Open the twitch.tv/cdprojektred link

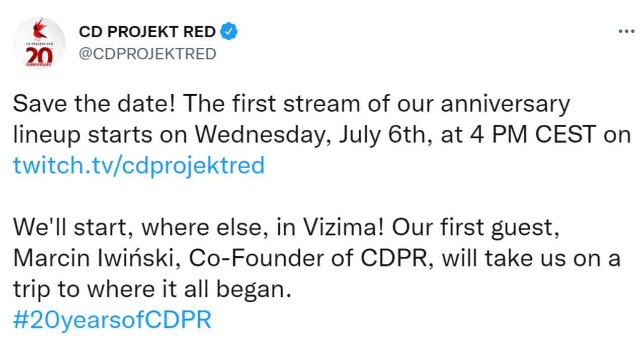coord(139,165)
